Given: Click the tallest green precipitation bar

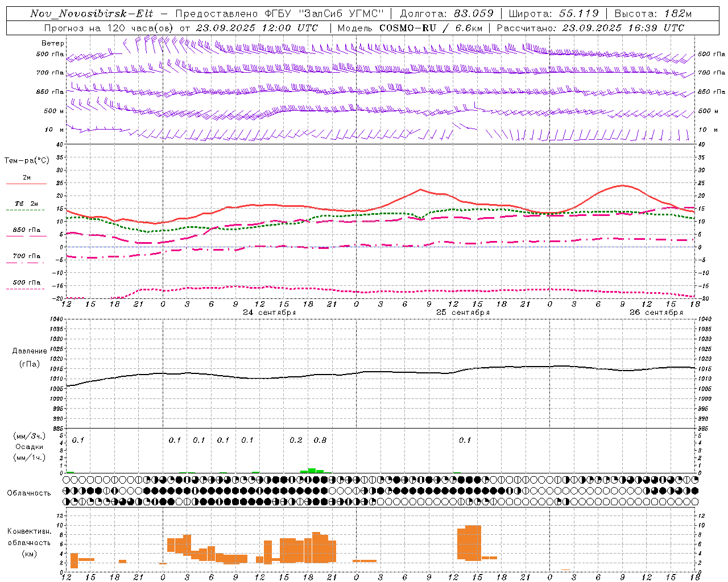Looking at the screenshot, I should pos(312,471).
